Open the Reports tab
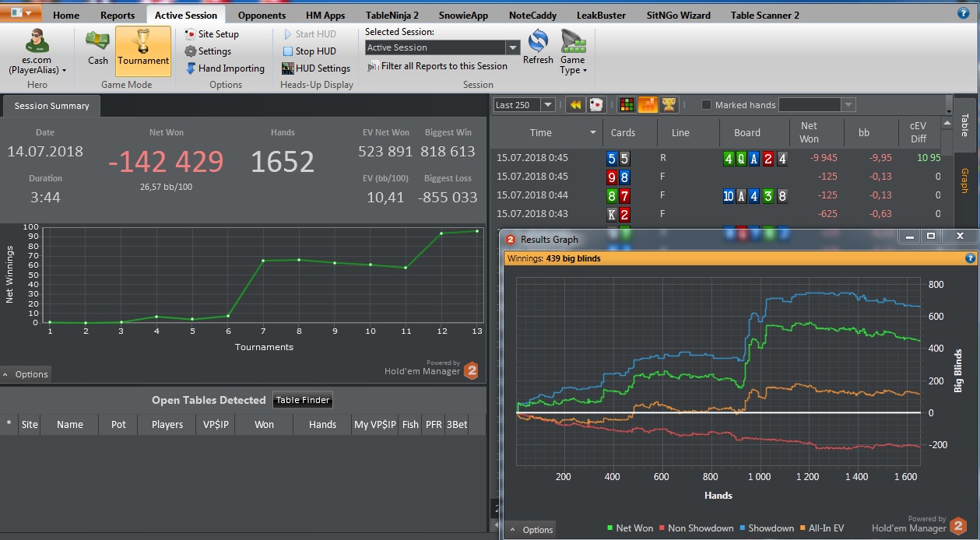 pyautogui.click(x=118, y=15)
